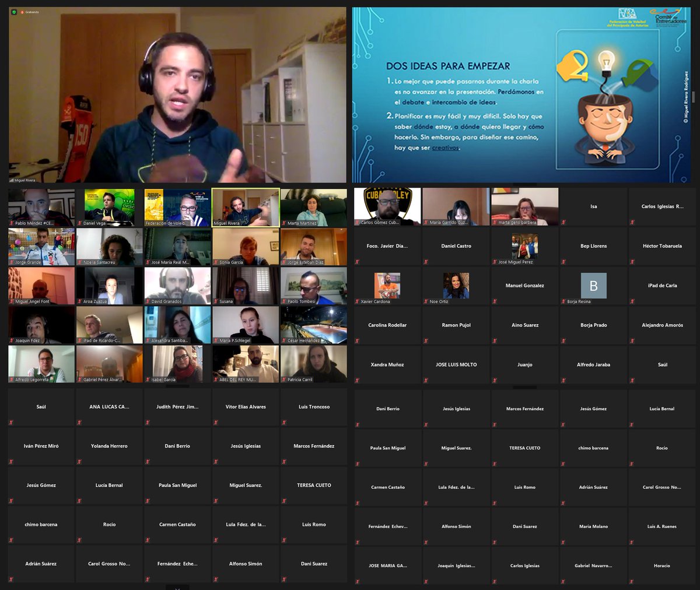Select marta gens barbera video tile
Screen dimensions: 700x590
pyautogui.click(x=525, y=206)
